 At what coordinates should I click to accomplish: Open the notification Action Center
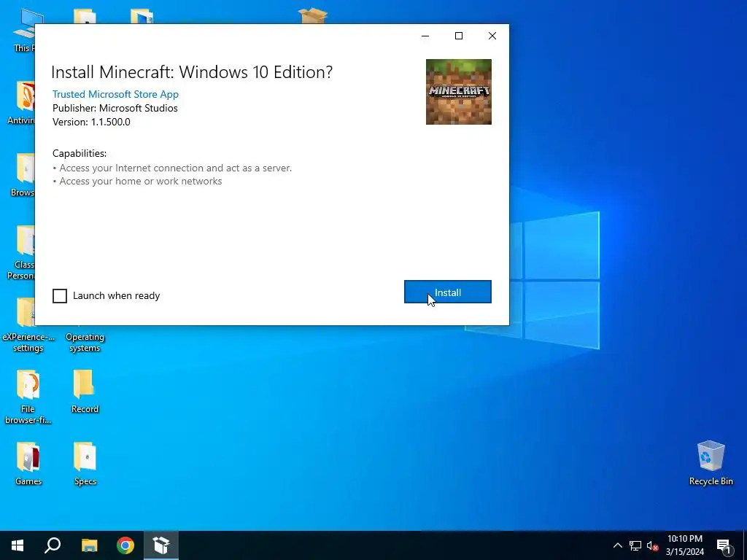[x=723, y=545]
